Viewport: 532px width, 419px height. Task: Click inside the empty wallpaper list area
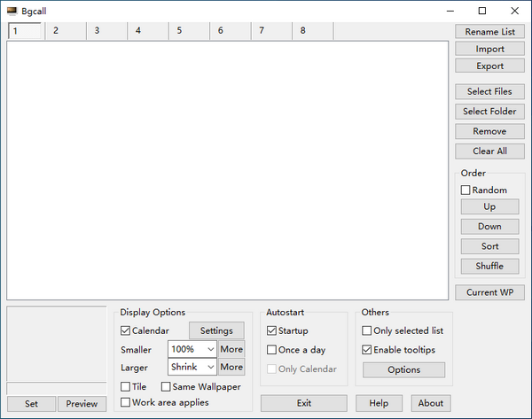227,168
